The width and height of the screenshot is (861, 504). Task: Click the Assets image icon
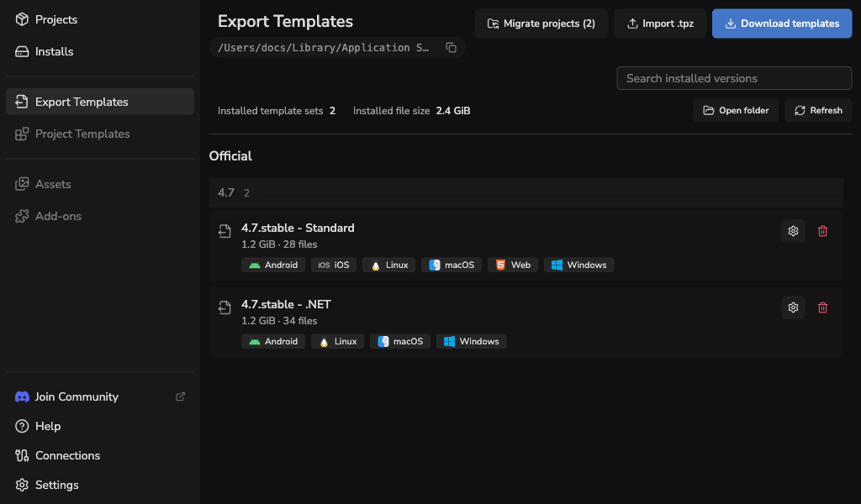coord(22,184)
